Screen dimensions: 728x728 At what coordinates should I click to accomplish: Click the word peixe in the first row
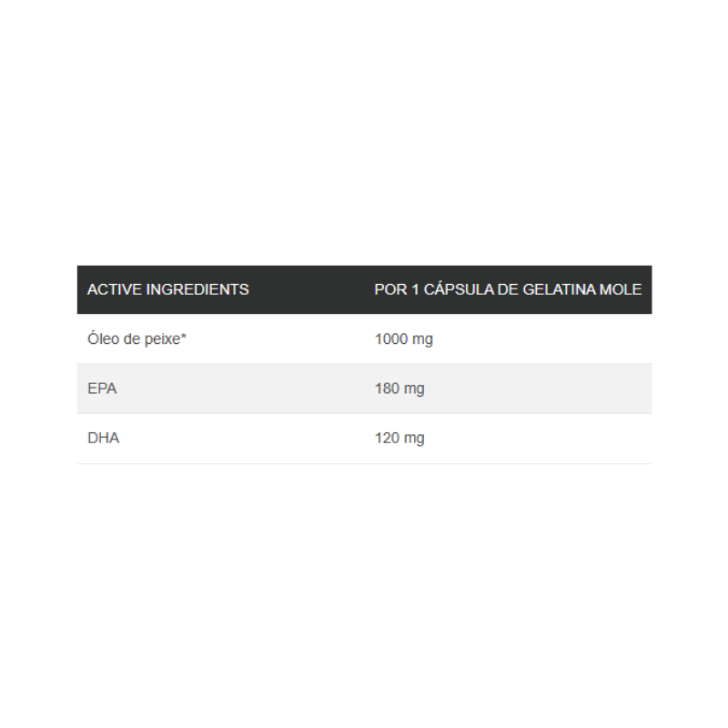[x=162, y=339]
